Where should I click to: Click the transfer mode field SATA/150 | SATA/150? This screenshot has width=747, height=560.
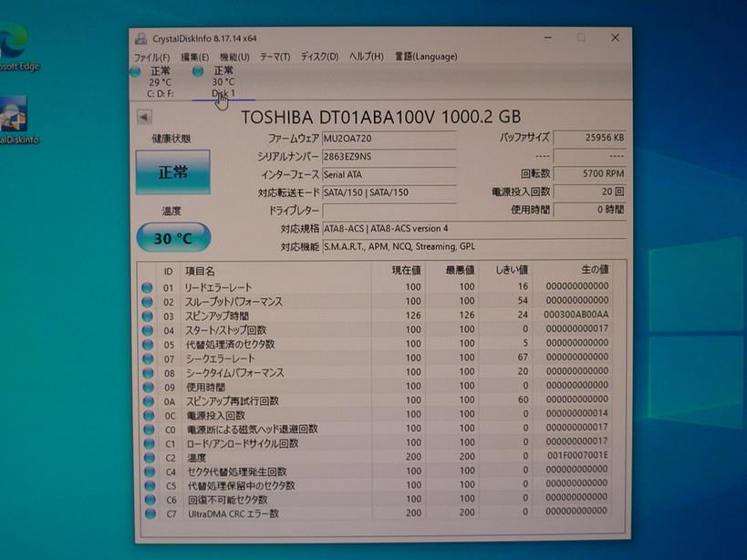(389, 192)
